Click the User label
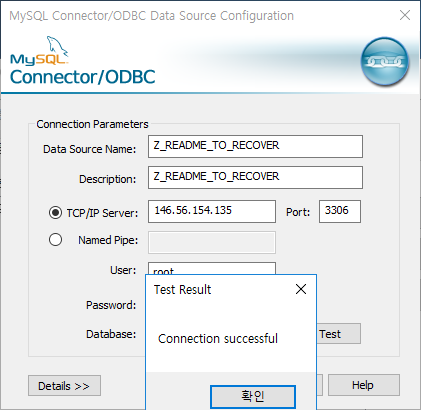The height and width of the screenshot is (410, 421). pos(123,270)
